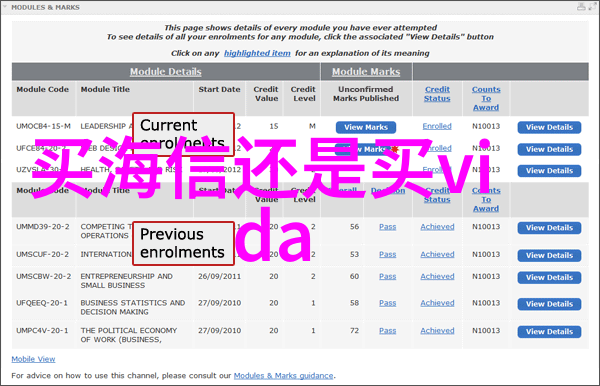The height and width of the screenshot is (386, 600).
Task: Click the overall mark 60
Action: coord(354,276)
